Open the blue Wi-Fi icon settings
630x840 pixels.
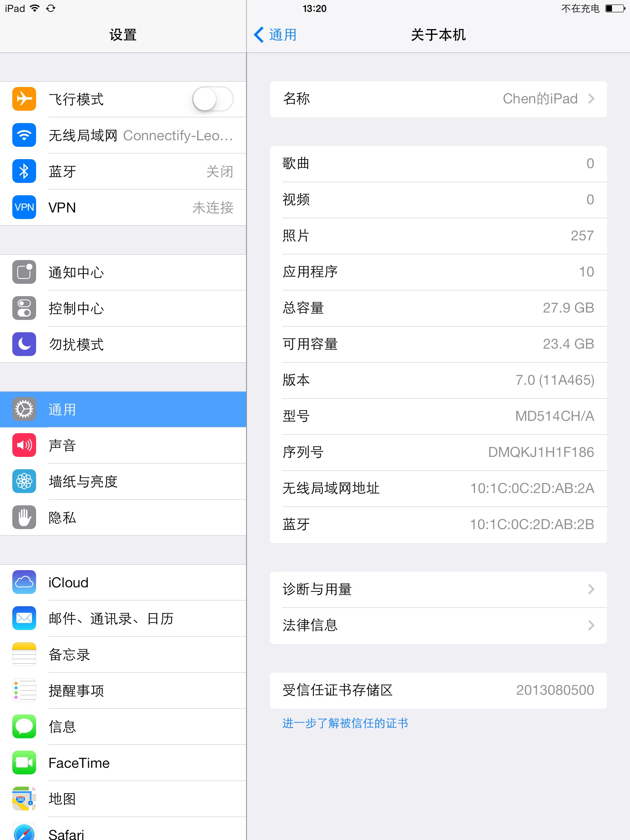(x=24, y=135)
